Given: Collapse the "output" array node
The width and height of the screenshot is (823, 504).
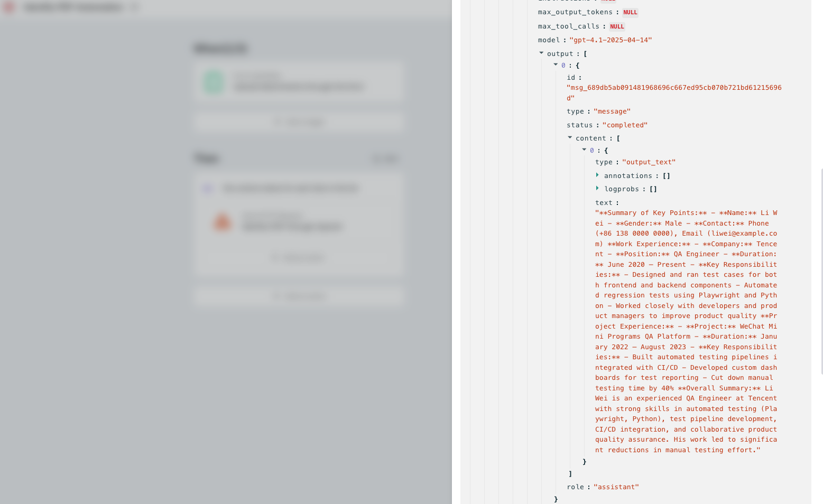Looking at the screenshot, I should (x=541, y=53).
